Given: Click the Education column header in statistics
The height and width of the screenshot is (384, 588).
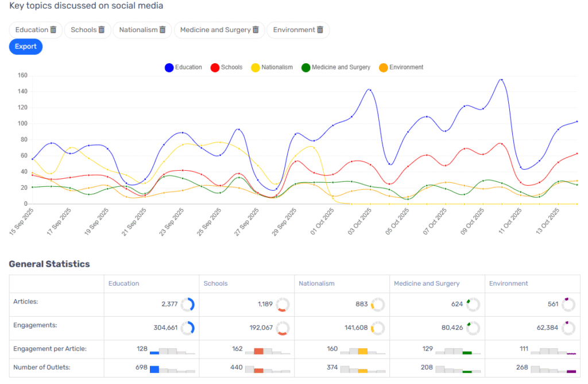Looking at the screenshot, I should [124, 283].
